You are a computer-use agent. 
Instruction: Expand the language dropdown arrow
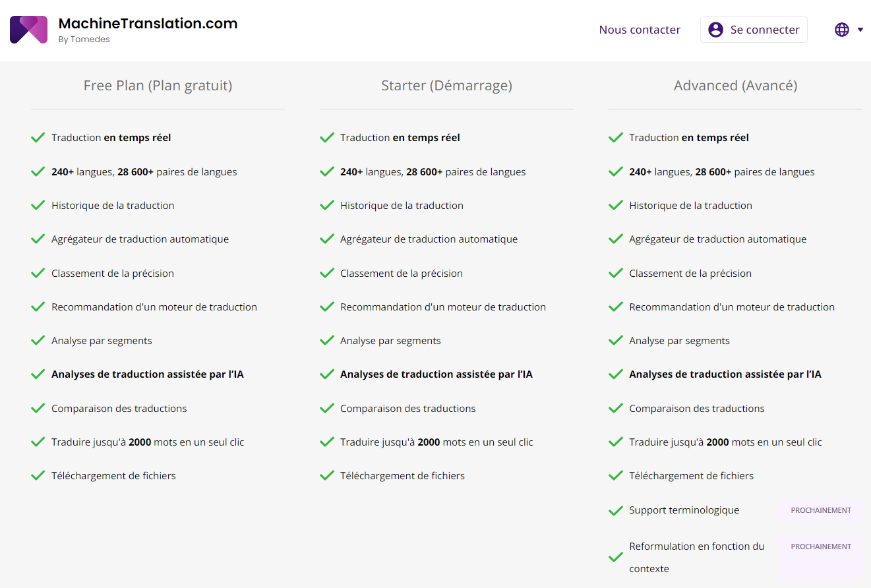click(x=860, y=30)
